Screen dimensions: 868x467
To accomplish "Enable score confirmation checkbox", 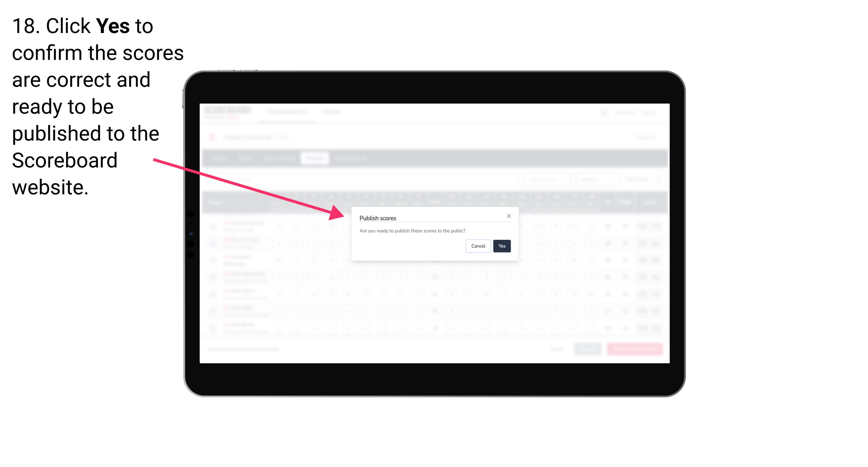I will coord(502,245).
